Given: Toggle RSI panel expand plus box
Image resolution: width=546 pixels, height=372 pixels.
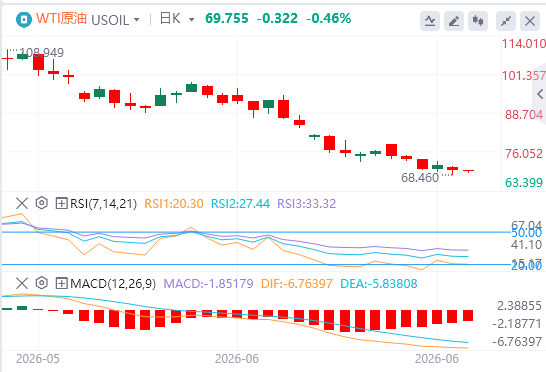Looking at the screenshot, I should click(x=61, y=203).
